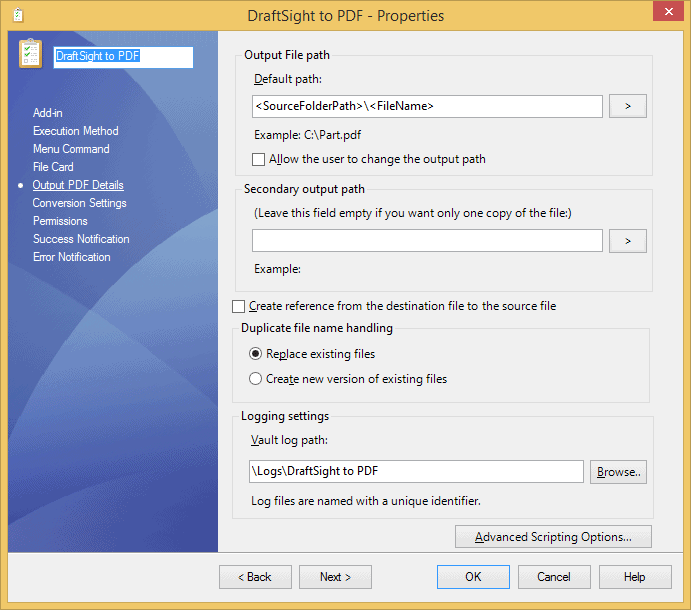This screenshot has width=691, height=610.
Task: Open variable menu for Secondary output path
Action: tap(628, 241)
